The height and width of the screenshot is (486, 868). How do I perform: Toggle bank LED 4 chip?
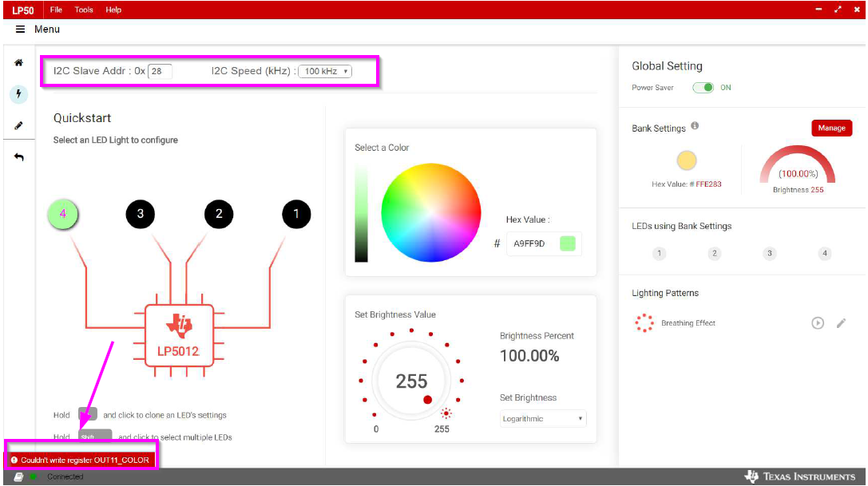point(825,254)
